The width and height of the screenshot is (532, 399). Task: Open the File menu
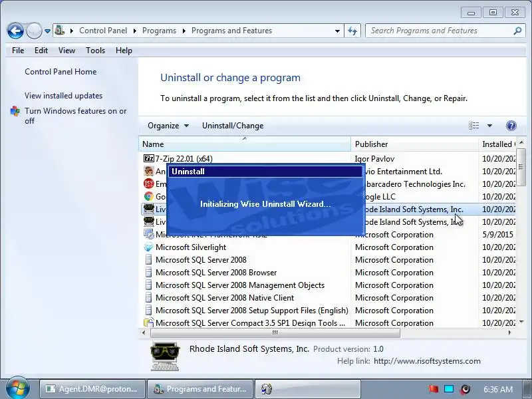point(18,51)
